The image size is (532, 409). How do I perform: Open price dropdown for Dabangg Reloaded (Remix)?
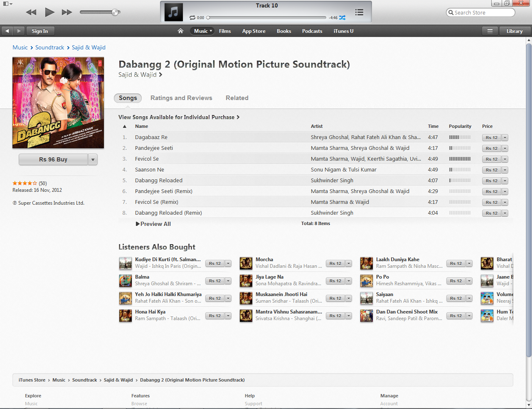505,213
